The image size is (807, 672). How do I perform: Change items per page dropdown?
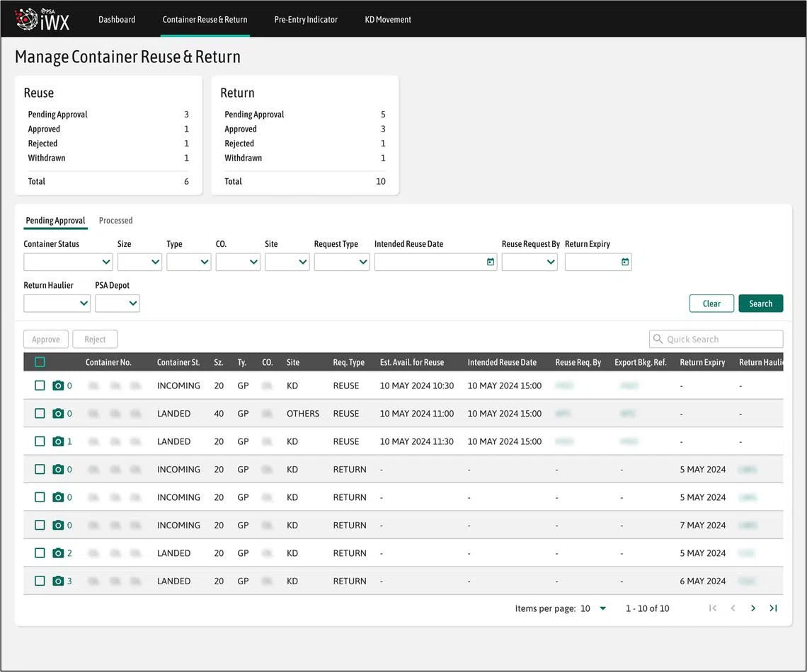pyautogui.click(x=602, y=608)
